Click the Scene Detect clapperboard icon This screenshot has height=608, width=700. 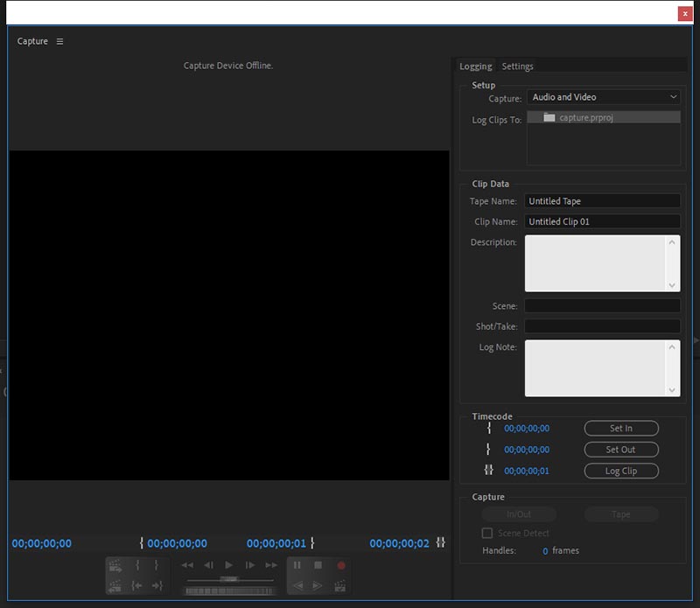pos(340,586)
